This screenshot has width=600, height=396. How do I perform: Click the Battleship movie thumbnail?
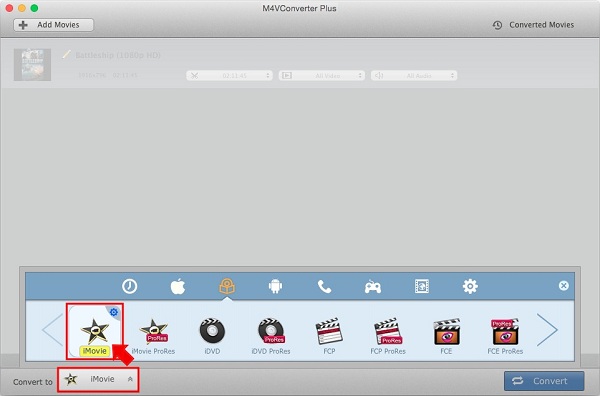pos(33,65)
